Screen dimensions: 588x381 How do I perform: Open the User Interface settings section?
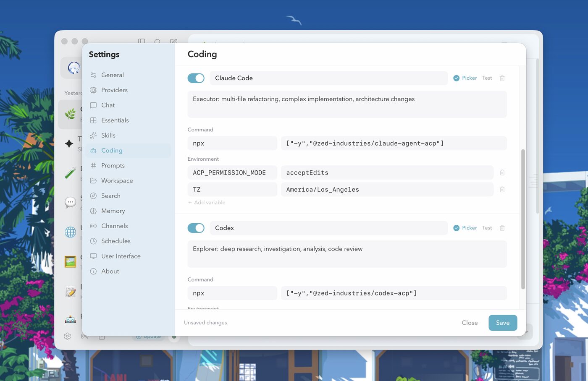tap(121, 256)
